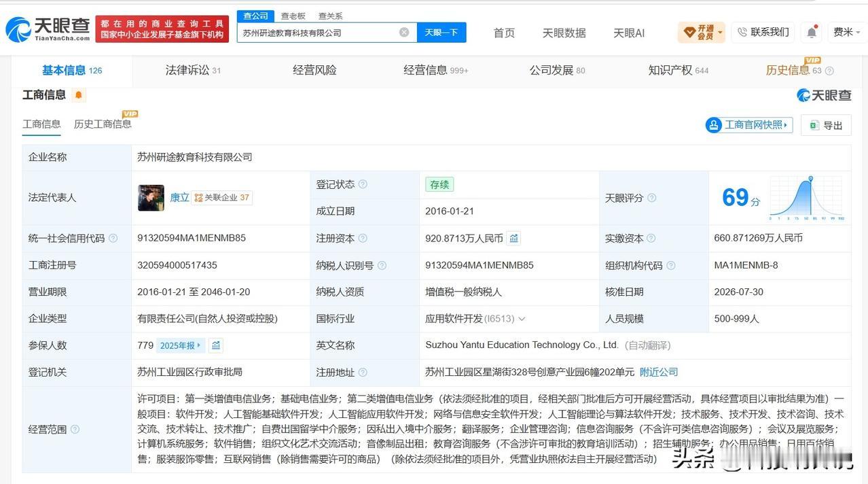Screen dimensions: 868x484
Task: Click the TianYanCha logo
Action: [48, 29]
